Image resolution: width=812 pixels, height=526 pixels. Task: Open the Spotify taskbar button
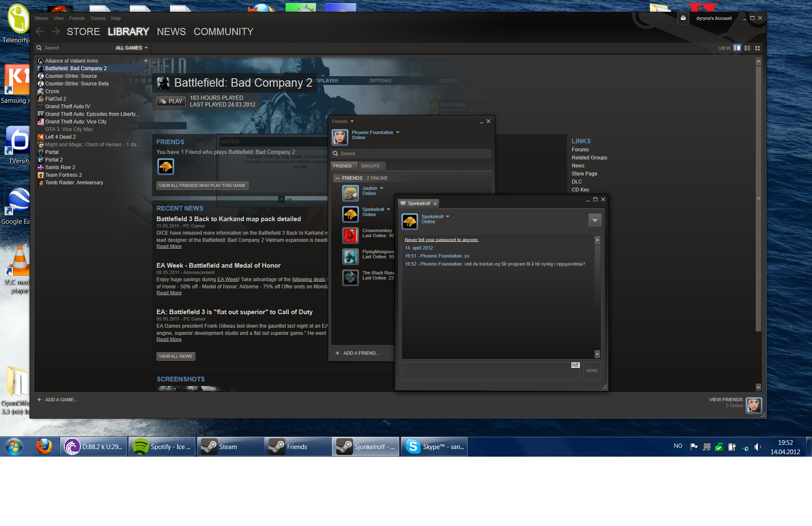click(162, 447)
